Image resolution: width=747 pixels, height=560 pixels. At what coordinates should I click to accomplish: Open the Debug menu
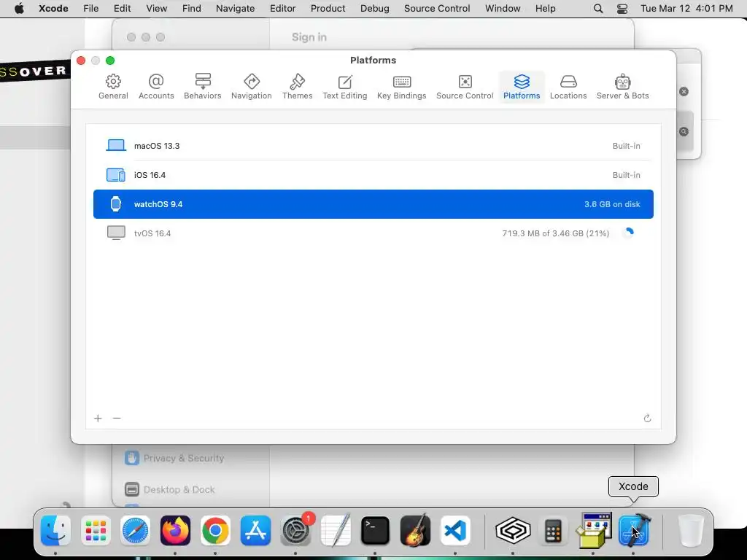(x=374, y=9)
